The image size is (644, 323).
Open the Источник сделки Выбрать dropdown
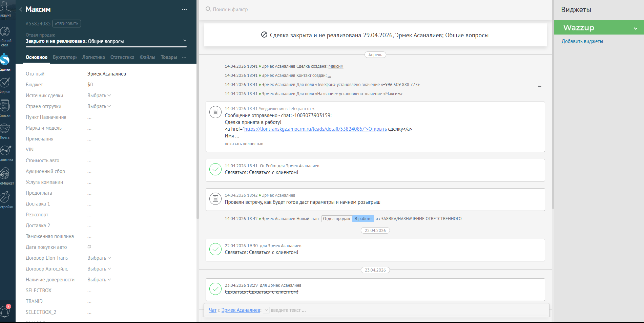(x=99, y=95)
